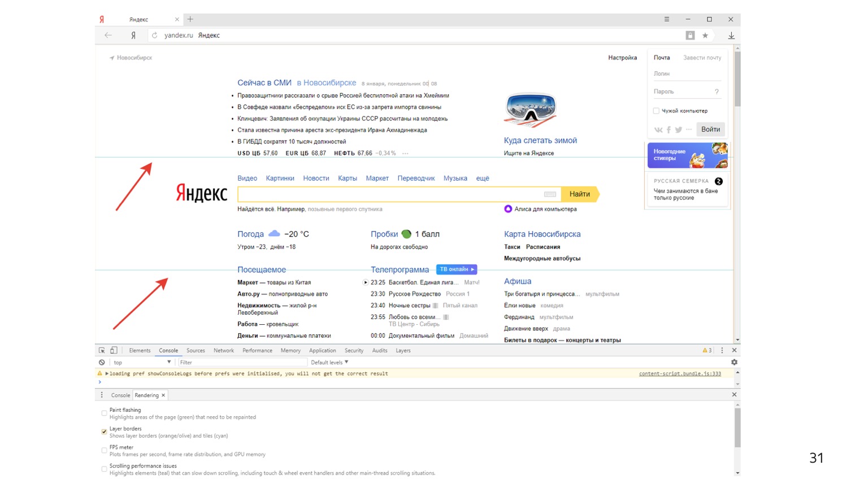The width and height of the screenshot is (868, 488).
Task: Open the drawer three-dot menu beside Console
Action: [102, 395]
